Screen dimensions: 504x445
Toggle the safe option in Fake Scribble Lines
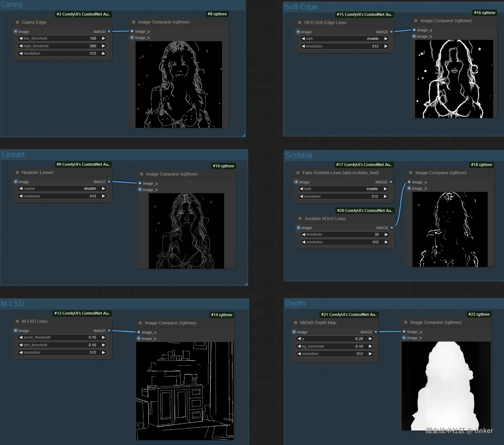tap(343, 189)
